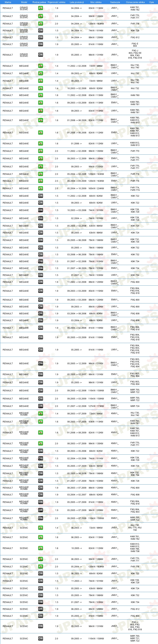Click ON icon in Megane Kombi 60kW K9K 722 row
Viewport: 158px width, 644px height.
(40, 451)
